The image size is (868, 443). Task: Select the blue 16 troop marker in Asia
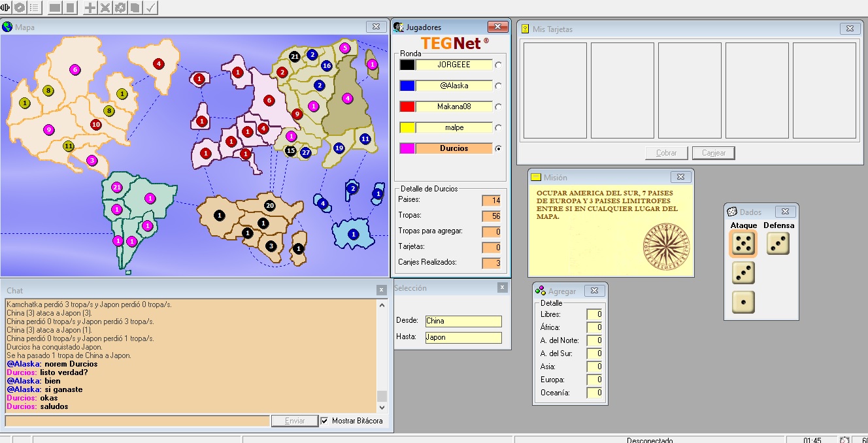pyautogui.click(x=326, y=66)
